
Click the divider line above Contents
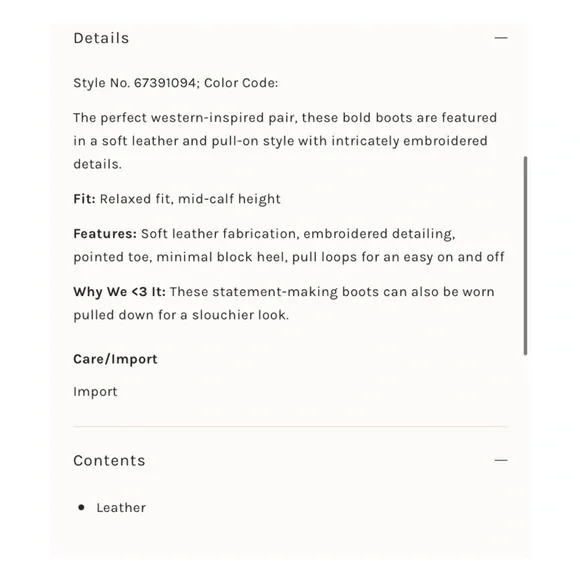290,426
